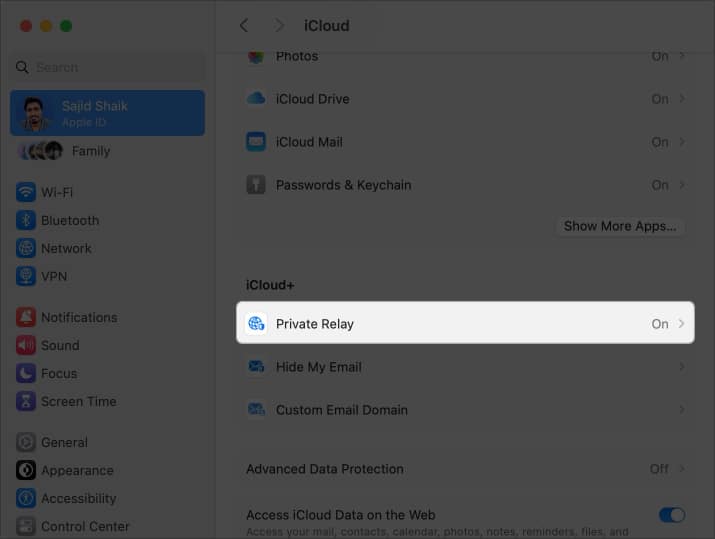The image size is (715, 539).
Task: Click the Control Center icon
Action: pyautogui.click(x=26, y=526)
